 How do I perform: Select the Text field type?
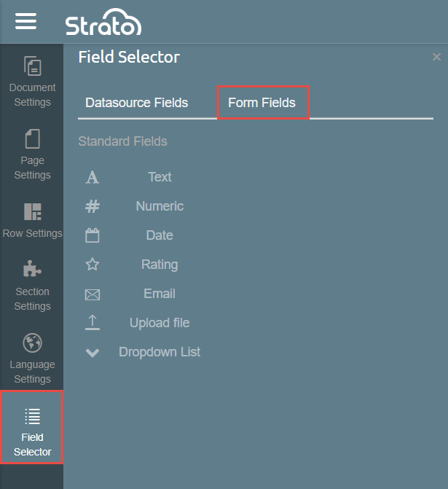[x=160, y=177]
